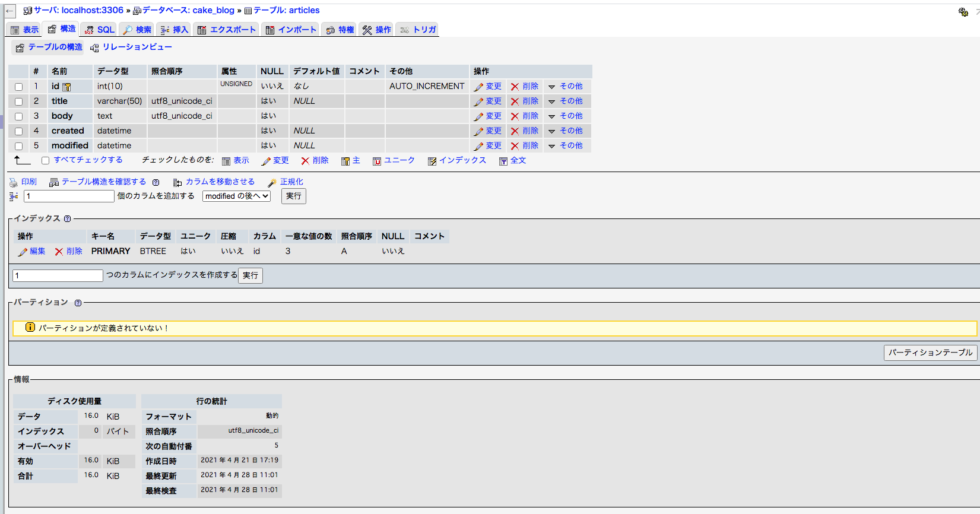Viewport: 980px width, 514px height.
Task: Switch to リレーションビュー sub-tab
Action: [x=131, y=47]
